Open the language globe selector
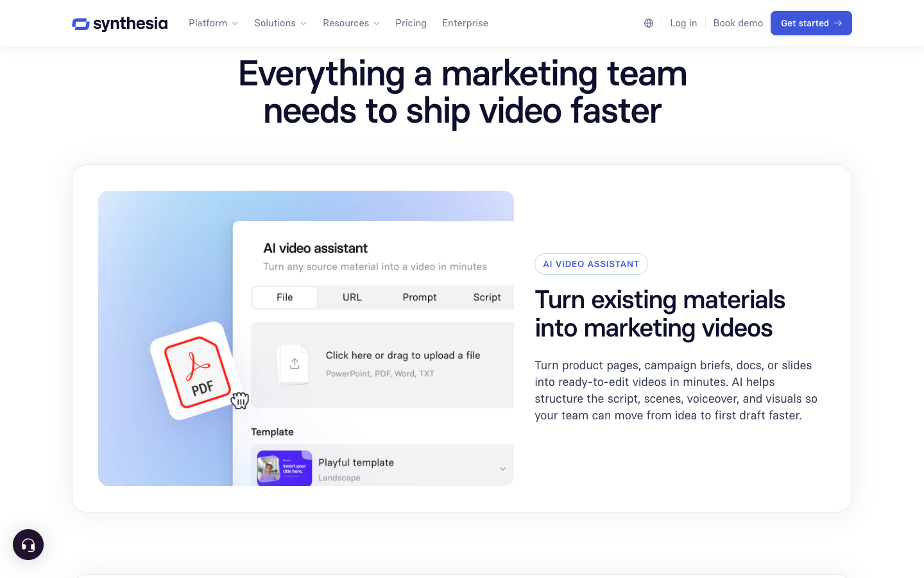924x578 pixels. coord(649,23)
